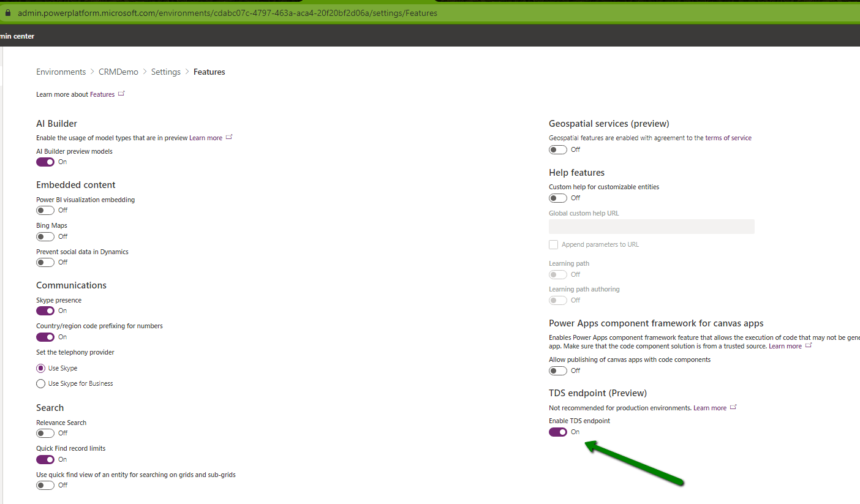Check the Append parameters to URL box
The height and width of the screenshot is (504, 860).
pos(554,245)
